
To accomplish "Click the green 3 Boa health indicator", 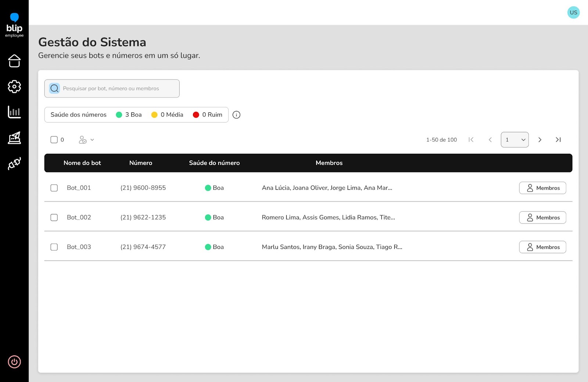I will click(x=129, y=115).
